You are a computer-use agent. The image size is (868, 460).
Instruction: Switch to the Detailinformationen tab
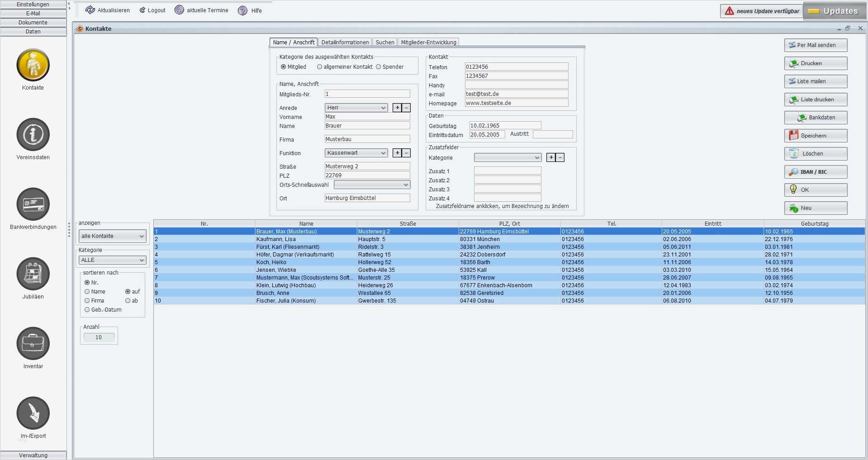click(345, 42)
